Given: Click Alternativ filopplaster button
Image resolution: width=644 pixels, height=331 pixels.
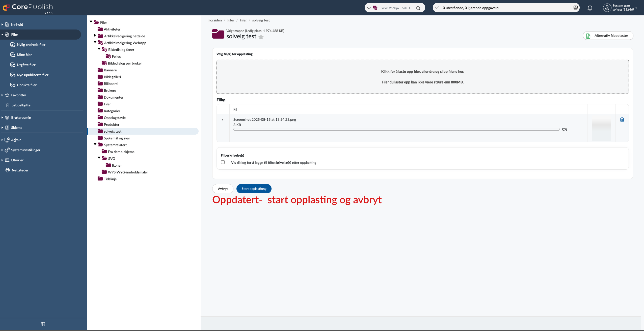Looking at the screenshot, I should (x=608, y=36).
